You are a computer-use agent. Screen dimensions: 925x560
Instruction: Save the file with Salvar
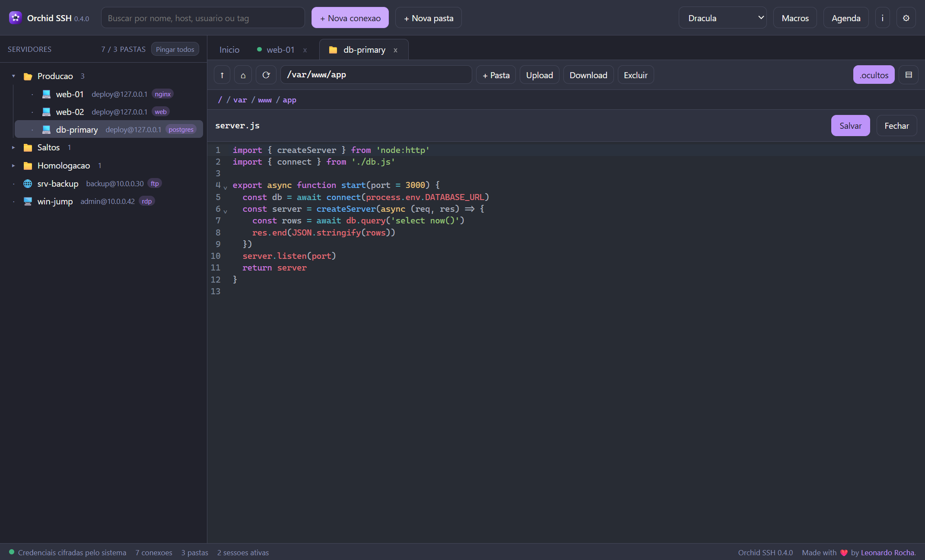[x=850, y=126]
